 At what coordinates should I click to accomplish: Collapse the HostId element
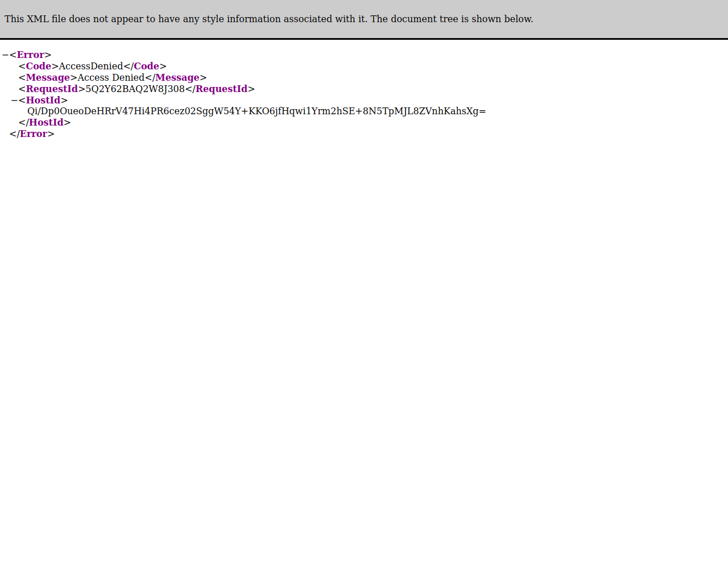coord(14,101)
